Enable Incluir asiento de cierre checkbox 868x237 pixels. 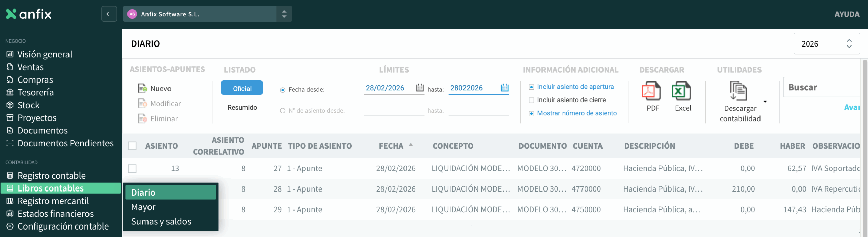(x=531, y=100)
